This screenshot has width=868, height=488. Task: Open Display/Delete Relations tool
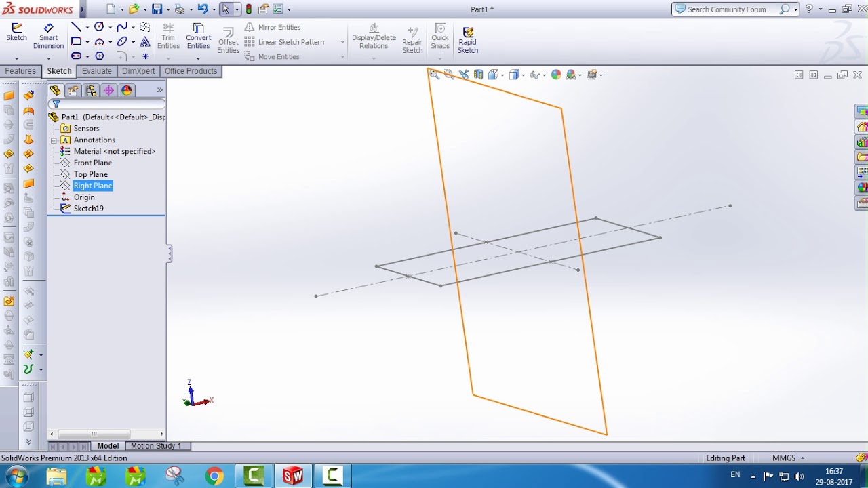point(374,36)
